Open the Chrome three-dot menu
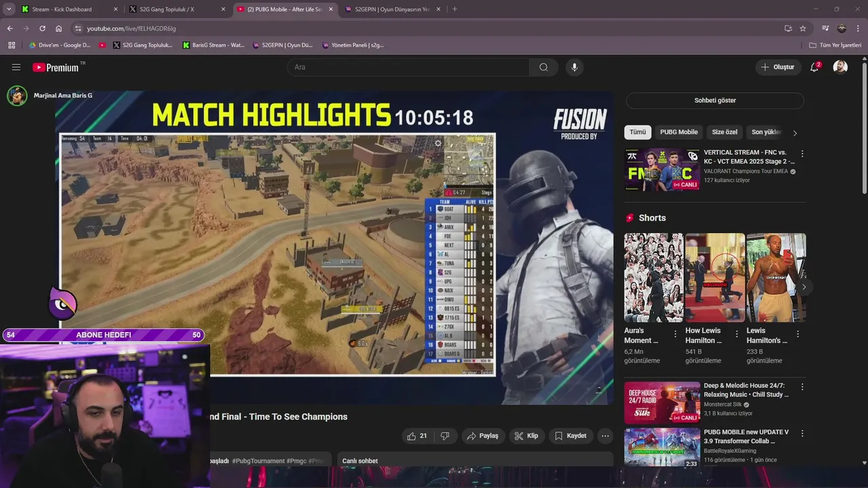This screenshot has height=488, width=868. (858, 28)
